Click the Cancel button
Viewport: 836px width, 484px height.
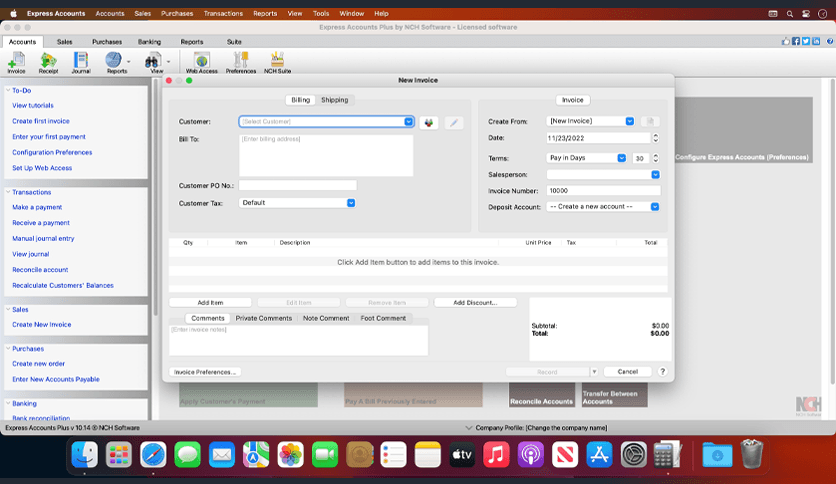click(x=628, y=372)
